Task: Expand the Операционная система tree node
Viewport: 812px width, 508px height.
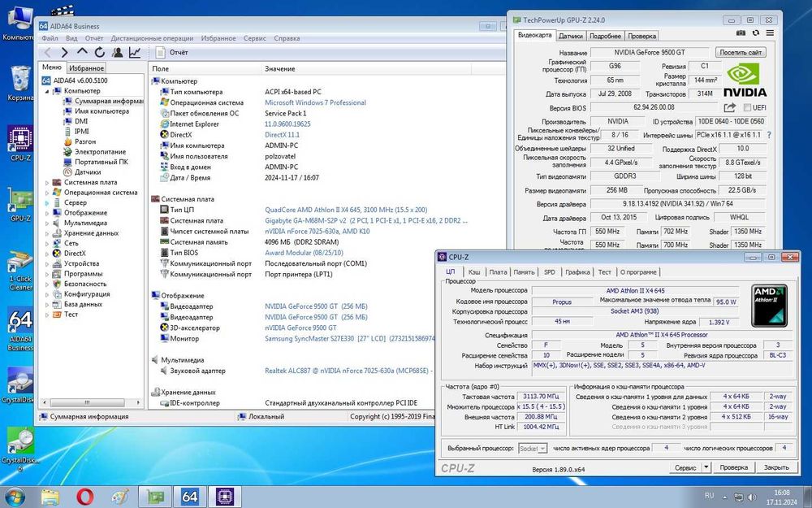Action: tap(47, 193)
